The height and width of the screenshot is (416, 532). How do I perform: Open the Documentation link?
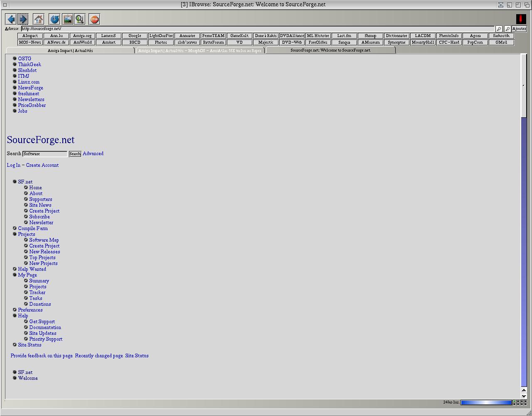[x=45, y=327]
